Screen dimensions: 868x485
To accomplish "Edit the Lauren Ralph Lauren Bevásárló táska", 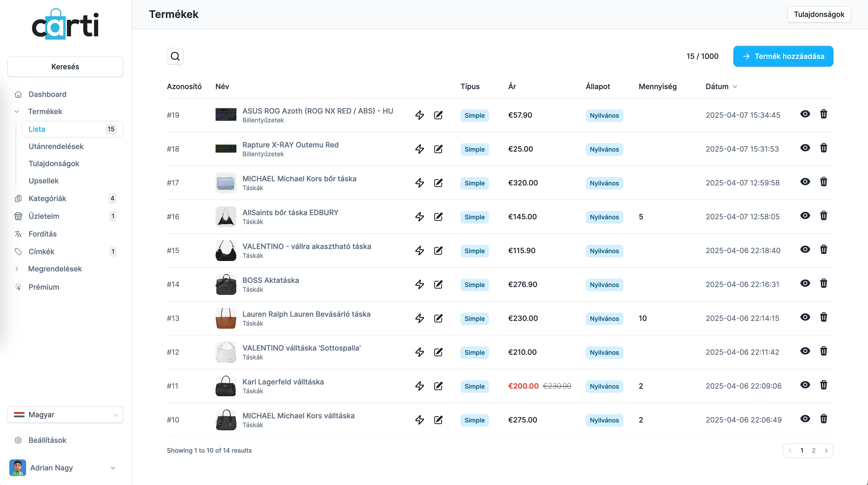I will click(438, 319).
